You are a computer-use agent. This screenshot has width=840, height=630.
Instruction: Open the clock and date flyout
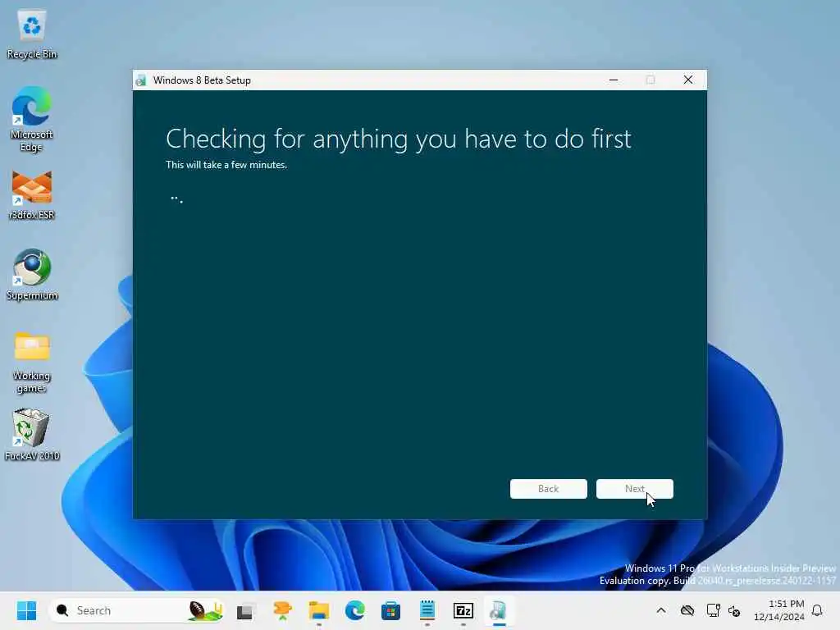click(x=778, y=610)
